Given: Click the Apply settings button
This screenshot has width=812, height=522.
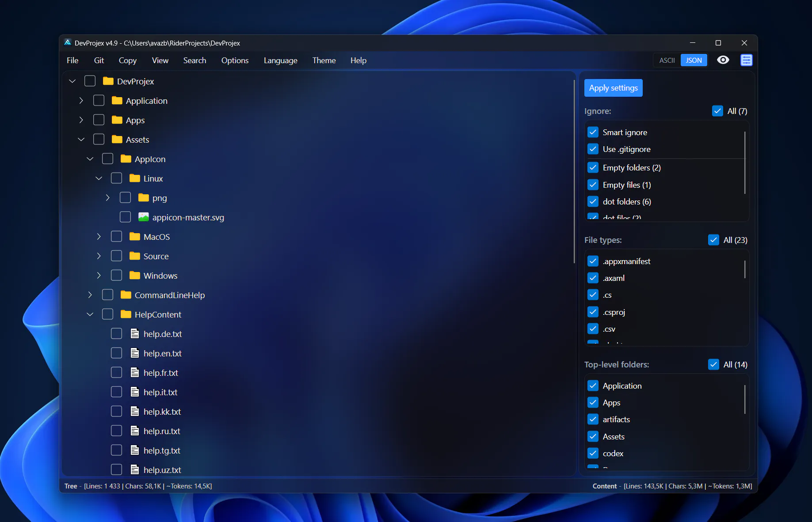Looking at the screenshot, I should [x=613, y=87].
